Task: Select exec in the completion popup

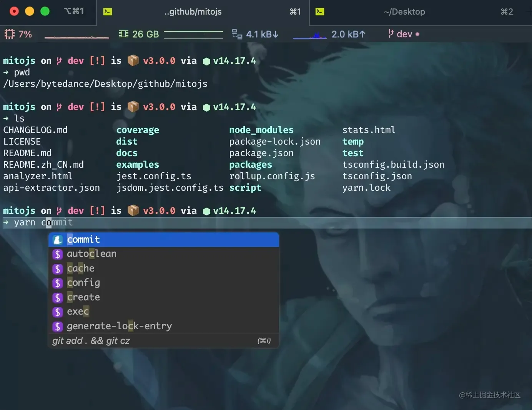Action: click(78, 312)
